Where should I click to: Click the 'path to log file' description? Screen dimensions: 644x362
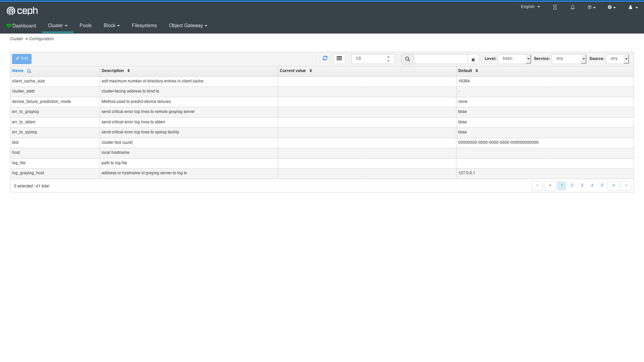pyautogui.click(x=114, y=163)
